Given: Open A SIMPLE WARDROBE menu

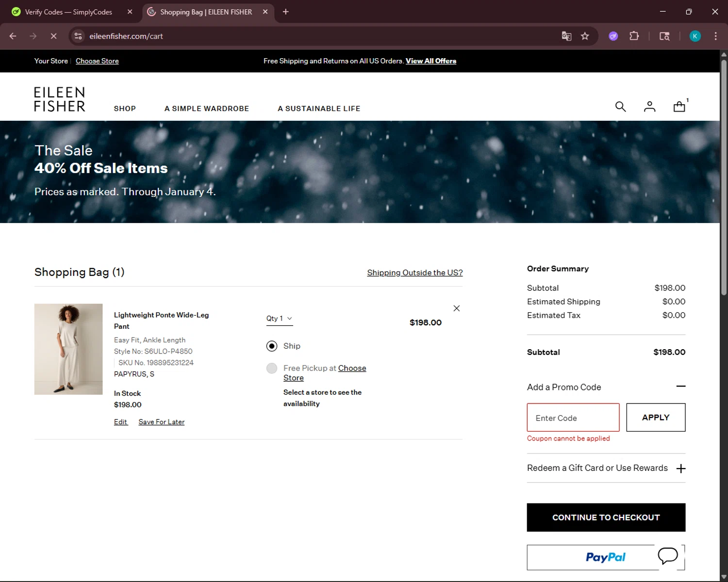Looking at the screenshot, I should click(207, 109).
